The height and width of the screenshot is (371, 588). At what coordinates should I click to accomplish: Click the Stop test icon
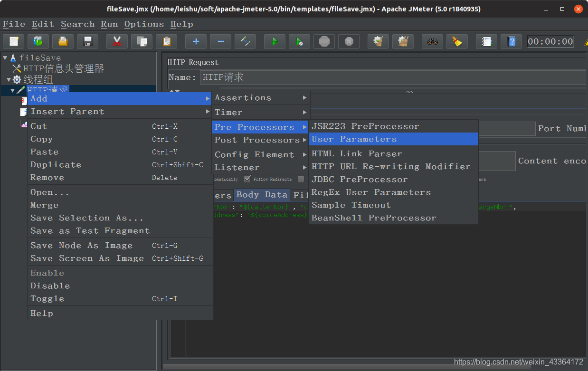click(x=324, y=41)
